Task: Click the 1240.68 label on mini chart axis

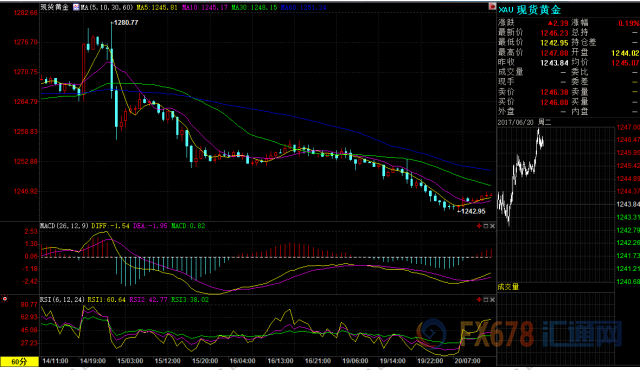Action: tap(628, 282)
